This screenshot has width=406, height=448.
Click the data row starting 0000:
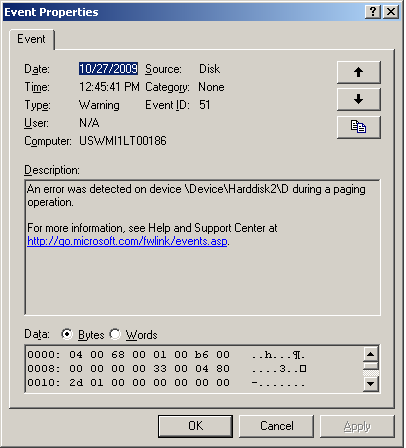tap(166, 355)
